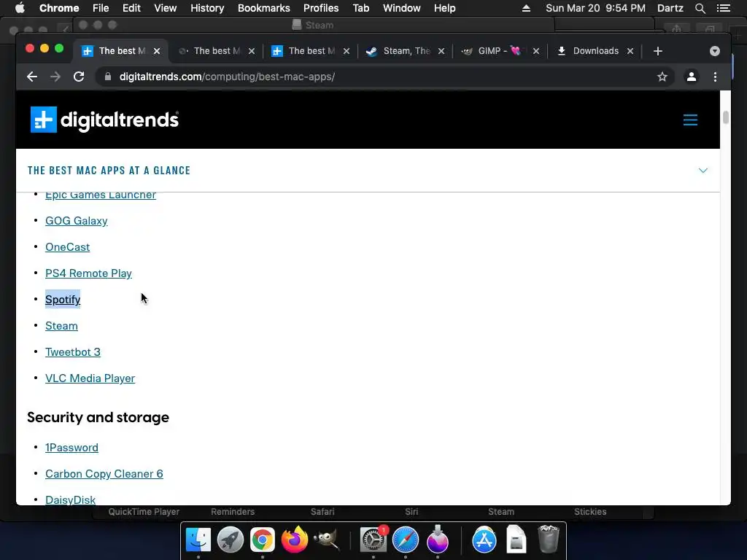747x560 pixels.
Task: Open the Digital Trends hamburger menu
Action: (690, 120)
